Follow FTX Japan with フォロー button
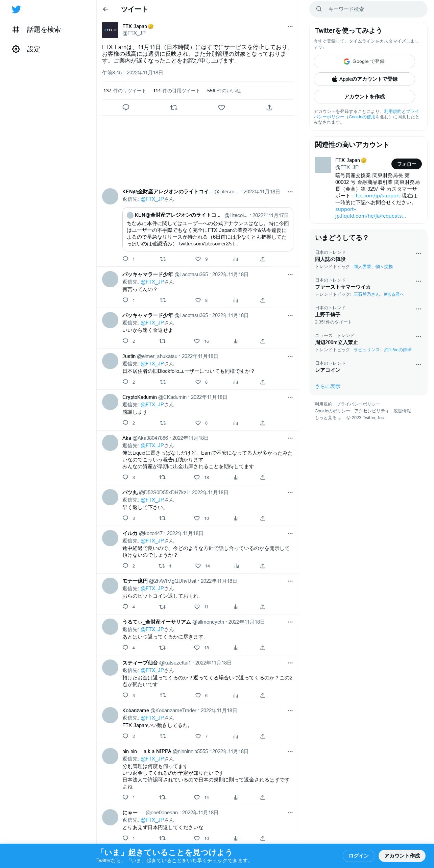 click(407, 164)
